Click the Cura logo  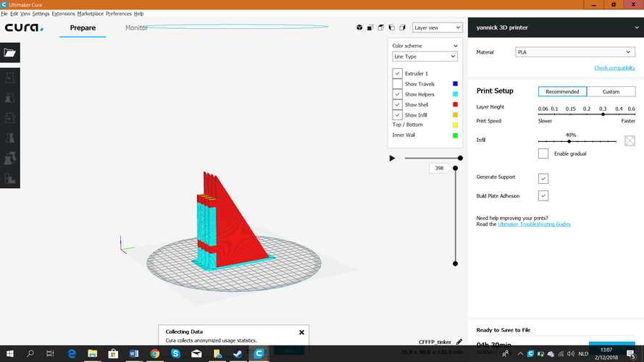click(24, 28)
